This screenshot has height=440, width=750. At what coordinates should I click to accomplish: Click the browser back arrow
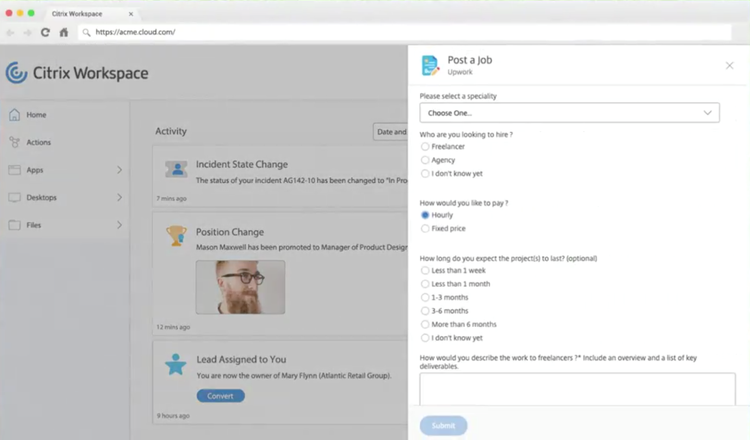pyautogui.click(x=10, y=33)
